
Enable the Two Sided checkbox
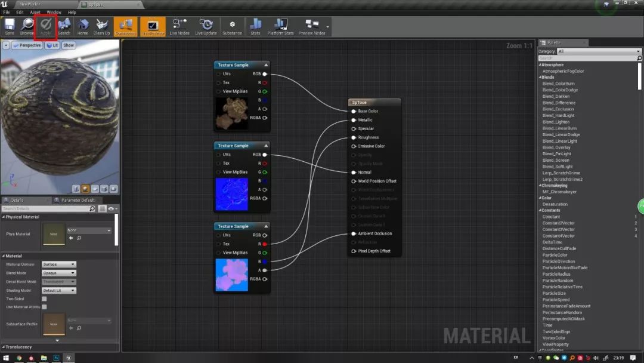point(44,299)
